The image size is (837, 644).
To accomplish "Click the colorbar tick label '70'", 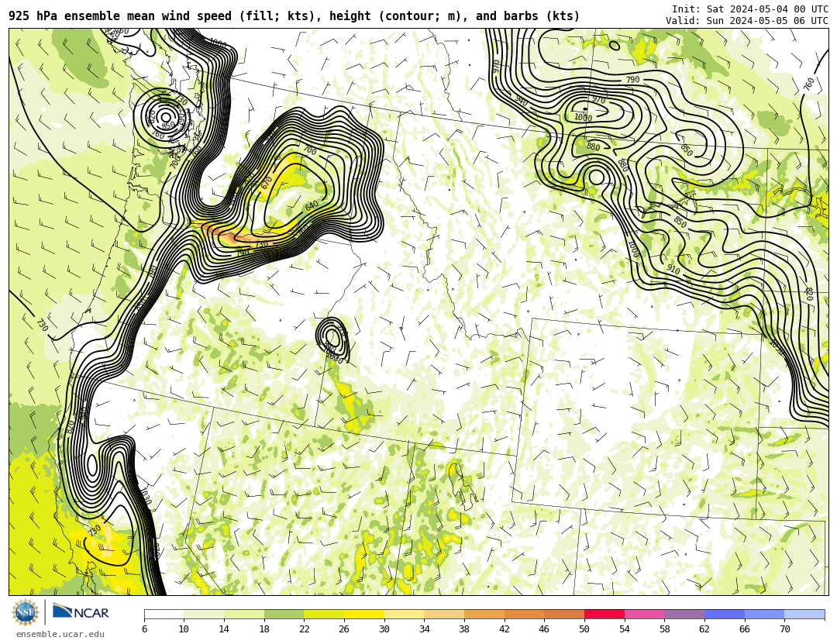I will 784,629.
